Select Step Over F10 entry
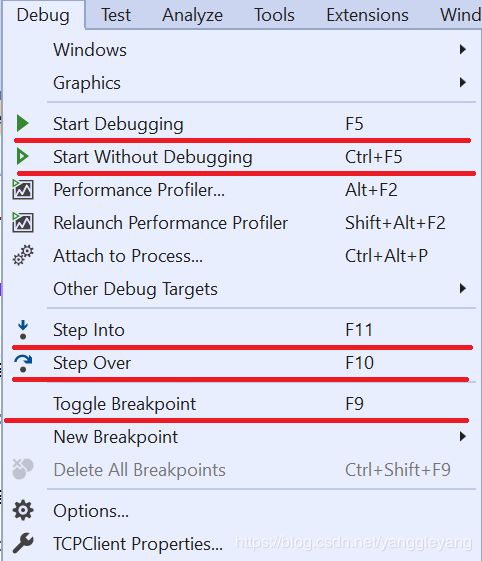 240,363
